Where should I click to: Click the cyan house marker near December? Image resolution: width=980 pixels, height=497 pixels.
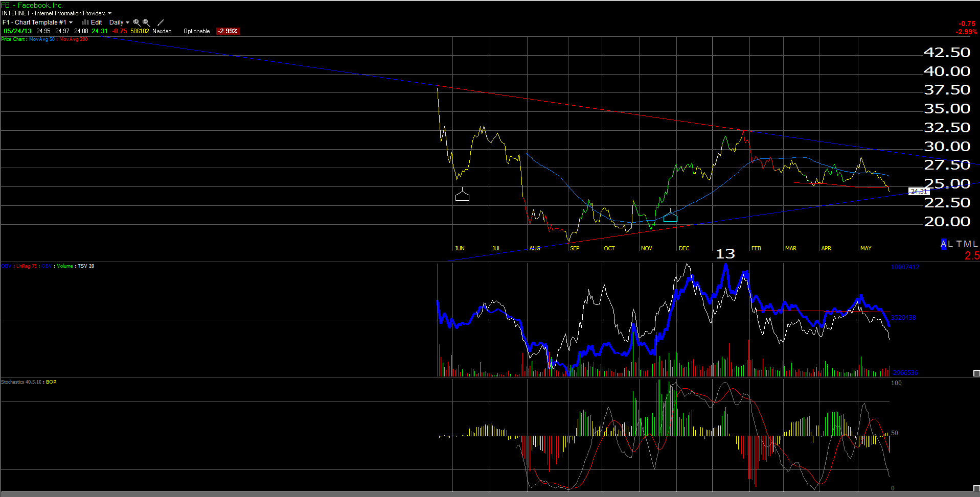pos(670,217)
